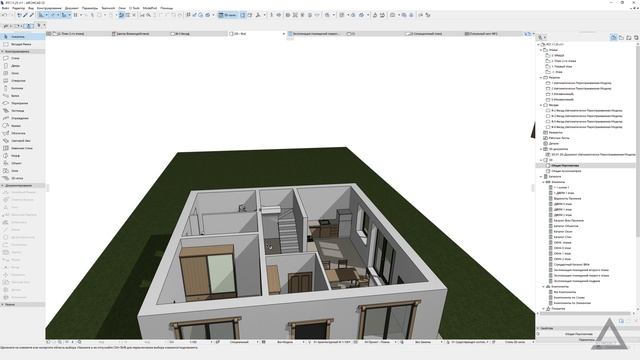Select the Roof (Крыша) tool
Viewport: 640px width, 360px height.
[x=16, y=126]
